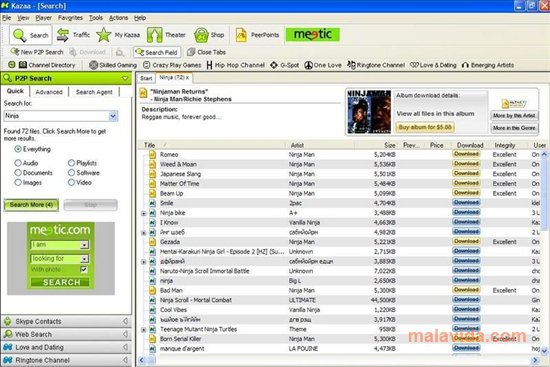Download the Romeo track
Image resolution: width=550 pixels, height=367 pixels.
tap(466, 154)
